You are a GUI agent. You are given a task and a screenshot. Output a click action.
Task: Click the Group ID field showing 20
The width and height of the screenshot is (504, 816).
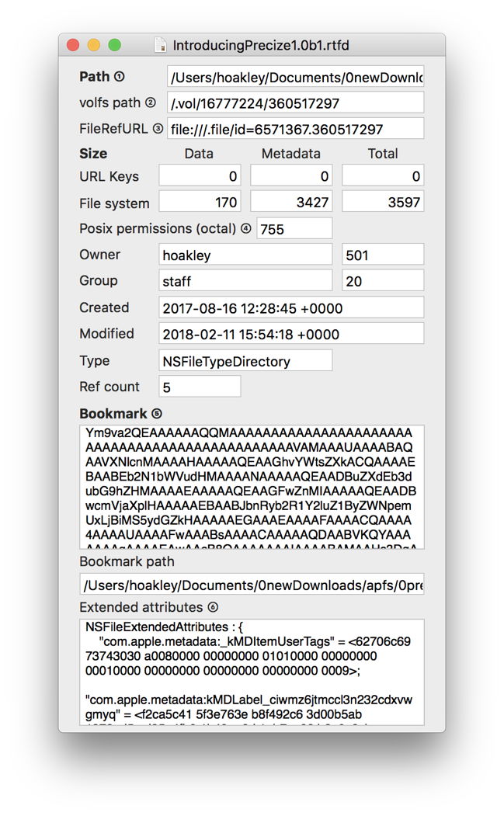pyautogui.click(x=382, y=281)
